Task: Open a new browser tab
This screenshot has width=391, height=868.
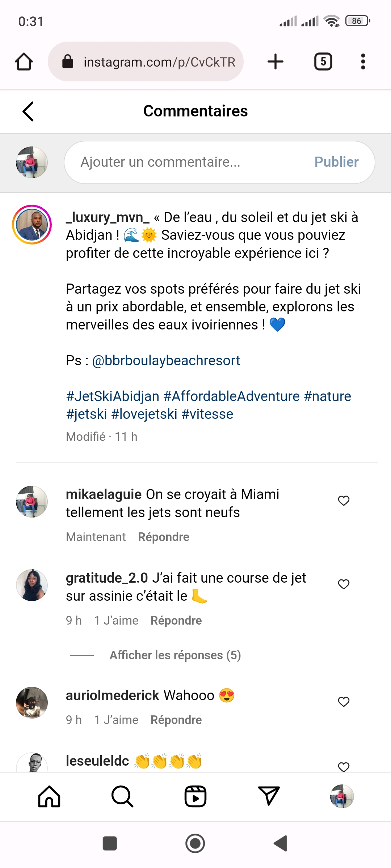Action: click(x=275, y=61)
